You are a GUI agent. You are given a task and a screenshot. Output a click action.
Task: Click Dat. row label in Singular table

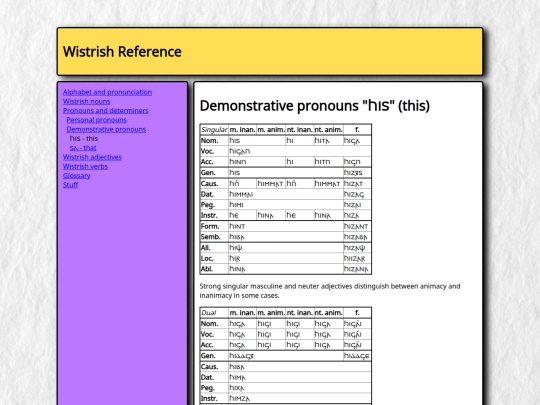[214, 194]
